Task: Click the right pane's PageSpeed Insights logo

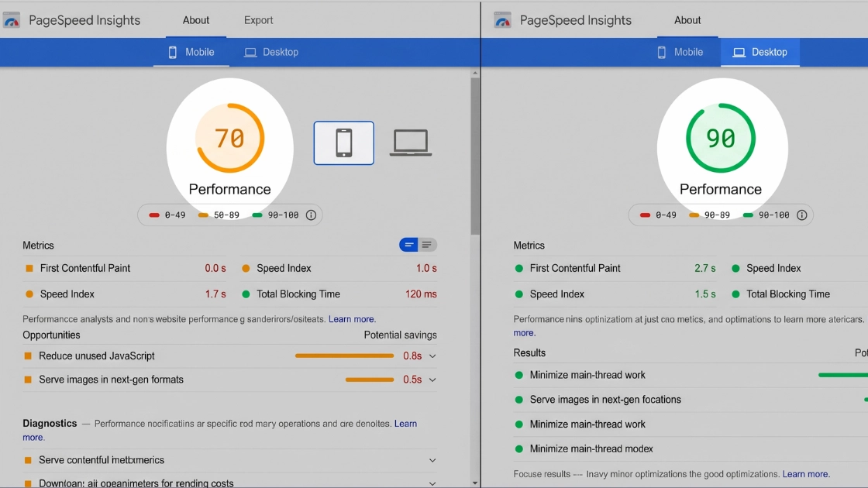Action: [502, 20]
